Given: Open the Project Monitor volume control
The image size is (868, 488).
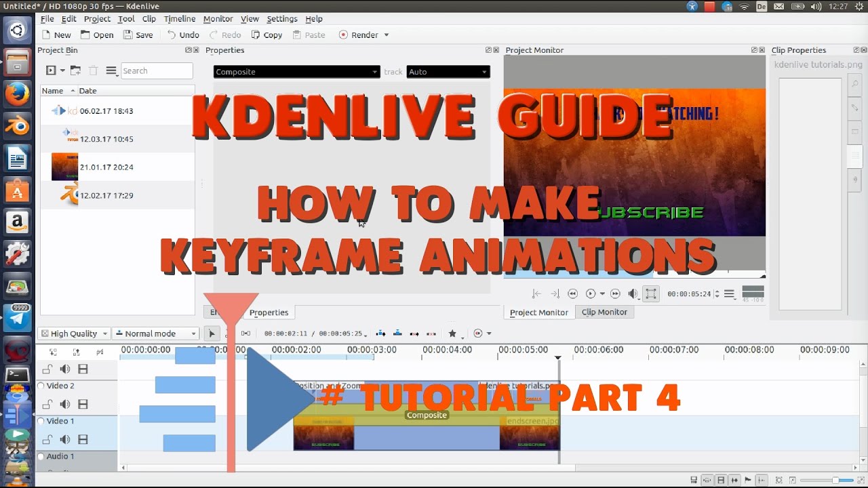Looking at the screenshot, I should coord(633,293).
